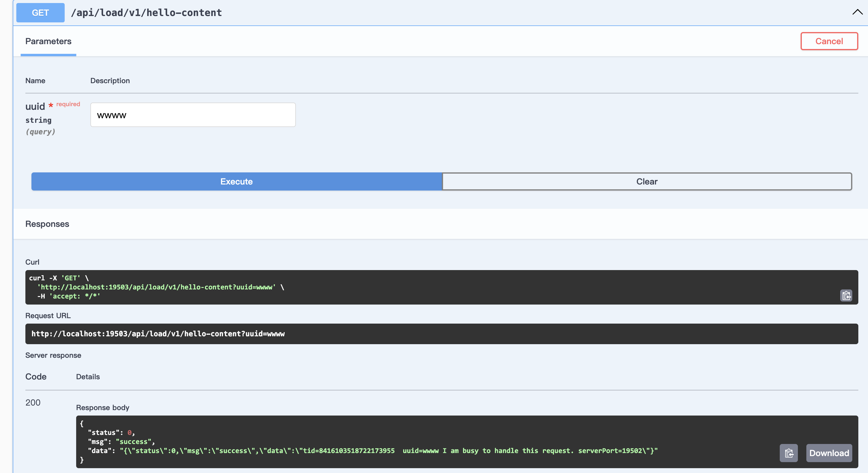This screenshot has height=473, width=868.
Task: Click the Execute button
Action: pyautogui.click(x=236, y=181)
